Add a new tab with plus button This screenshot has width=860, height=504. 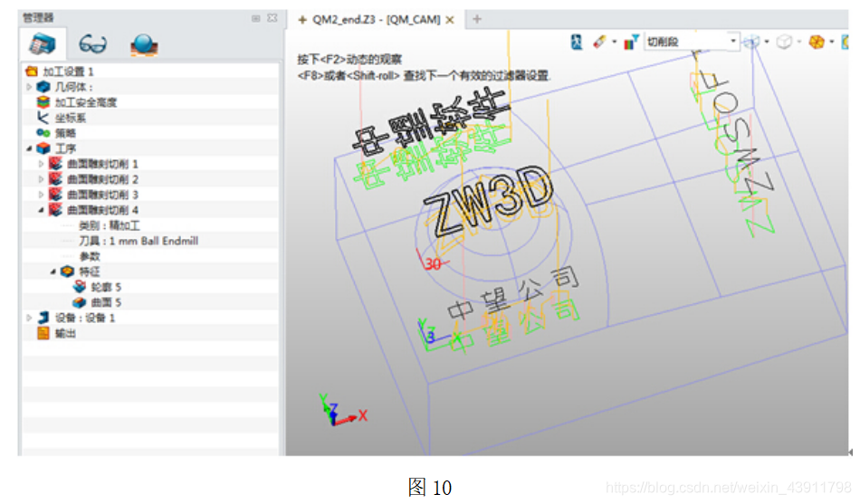tap(476, 19)
